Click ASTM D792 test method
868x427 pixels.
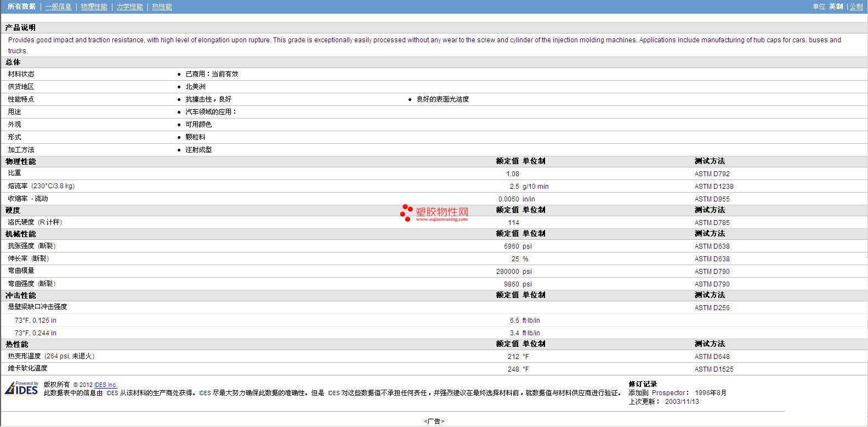coord(712,174)
